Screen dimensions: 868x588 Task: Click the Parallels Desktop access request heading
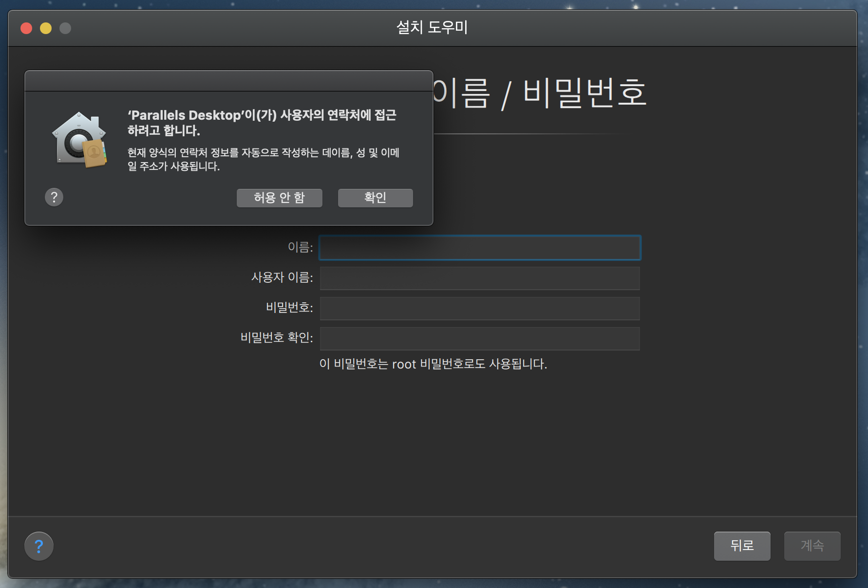point(262,123)
